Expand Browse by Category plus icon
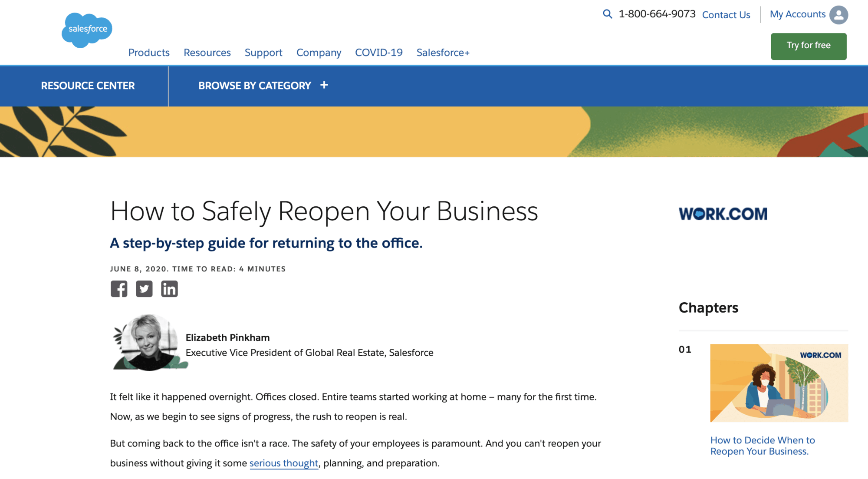Screen dimensions: 868x479 coord(324,85)
